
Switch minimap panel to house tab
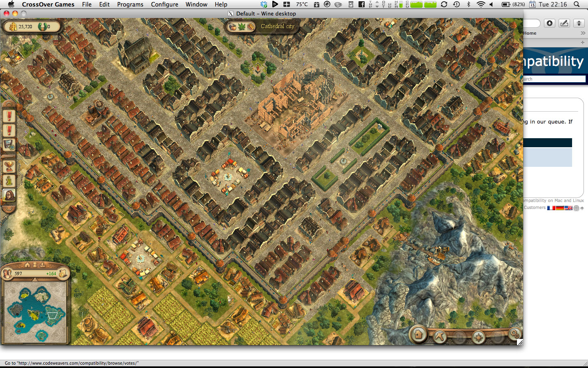27,265
